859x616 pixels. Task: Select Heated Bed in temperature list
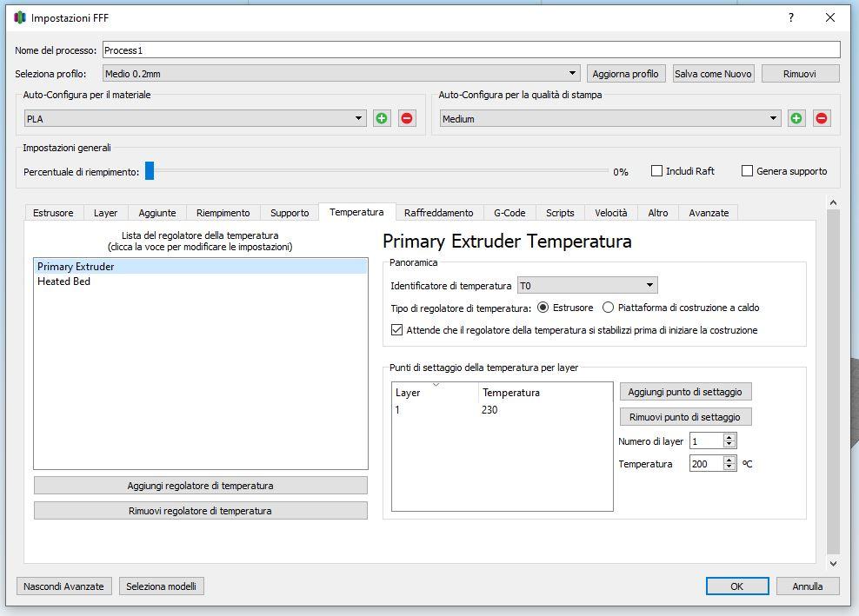click(x=63, y=282)
